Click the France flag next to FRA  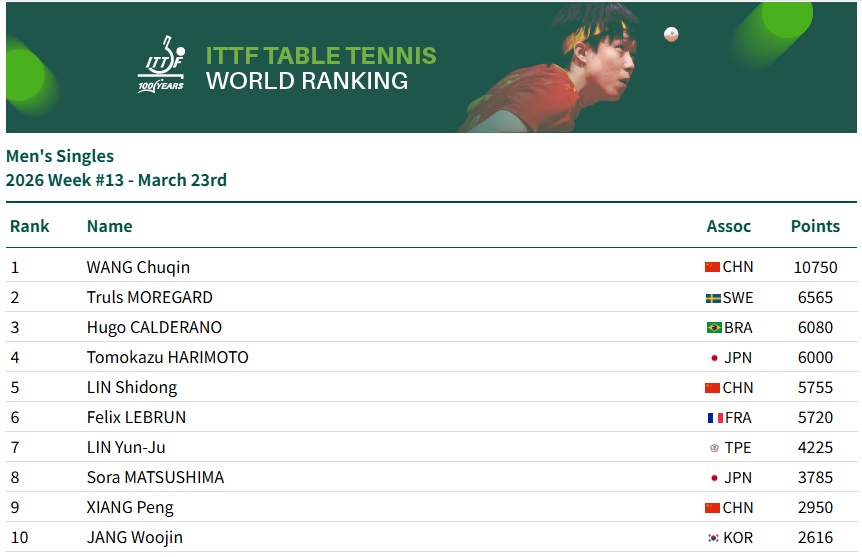pos(715,418)
